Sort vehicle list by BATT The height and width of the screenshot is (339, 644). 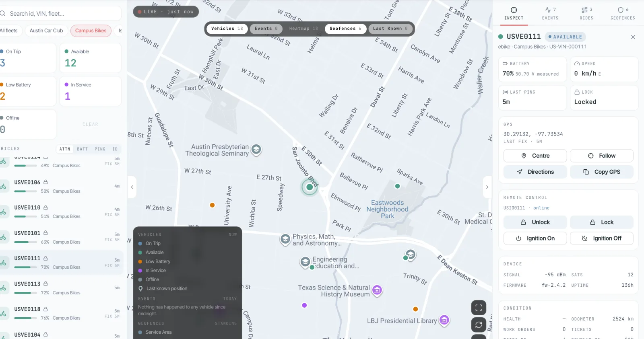pyautogui.click(x=83, y=149)
